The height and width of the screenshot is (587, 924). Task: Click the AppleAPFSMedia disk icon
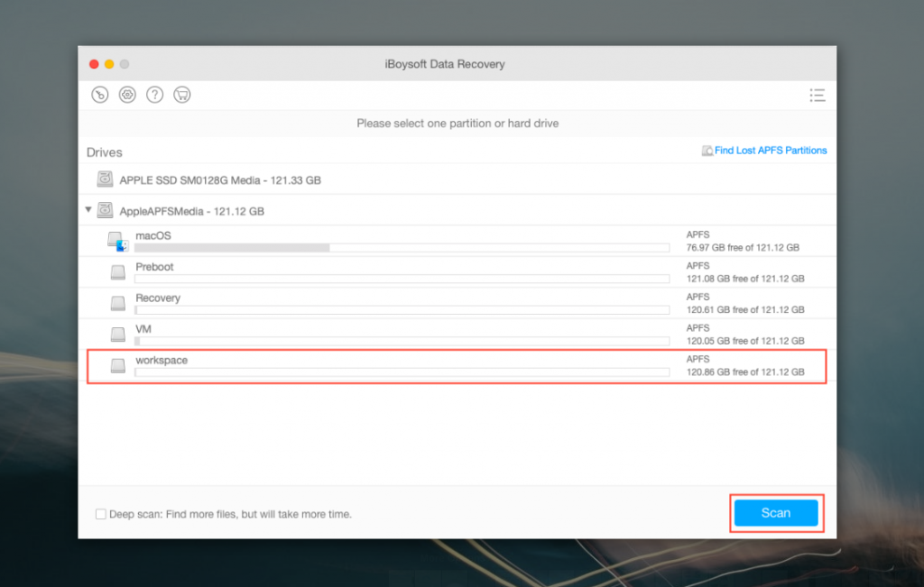pos(105,210)
